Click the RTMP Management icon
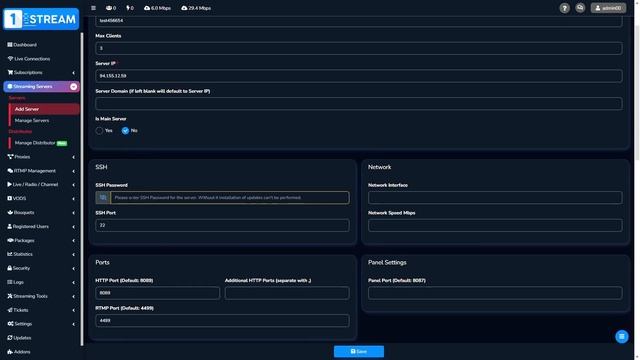The width and height of the screenshot is (640, 360). coord(10,171)
